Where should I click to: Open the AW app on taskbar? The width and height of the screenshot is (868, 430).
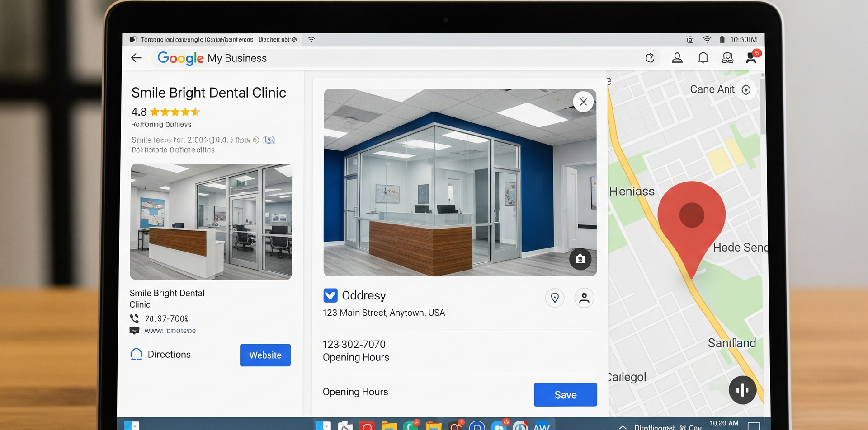[x=542, y=426]
